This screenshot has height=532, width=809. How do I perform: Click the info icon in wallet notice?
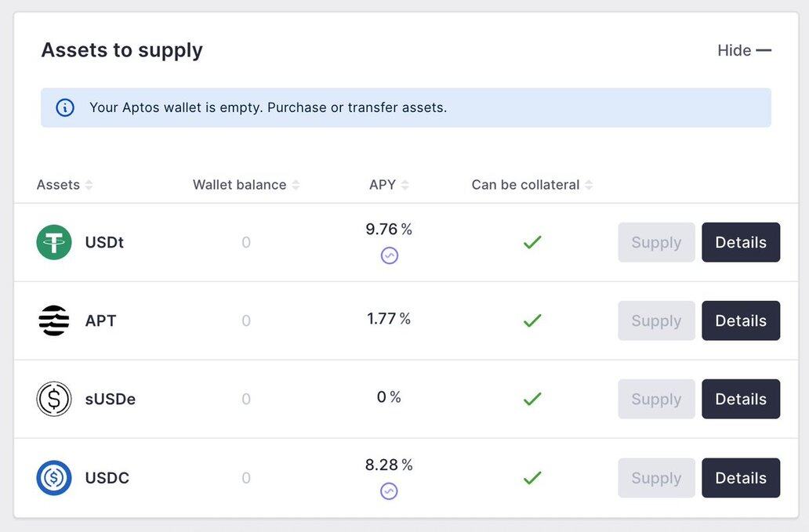coord(65,107)
